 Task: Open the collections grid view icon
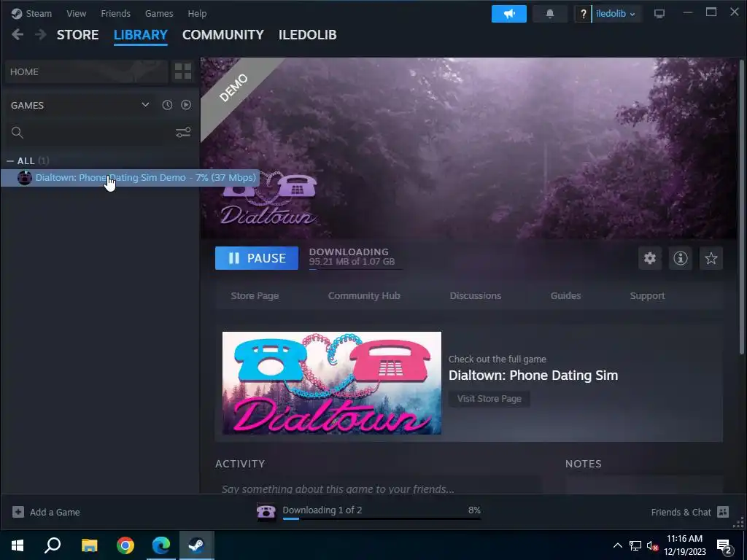point(183,71)
